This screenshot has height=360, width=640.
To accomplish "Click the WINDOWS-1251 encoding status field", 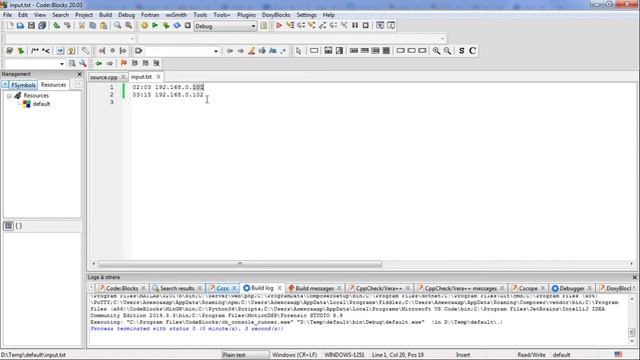I will pos(344,355).
